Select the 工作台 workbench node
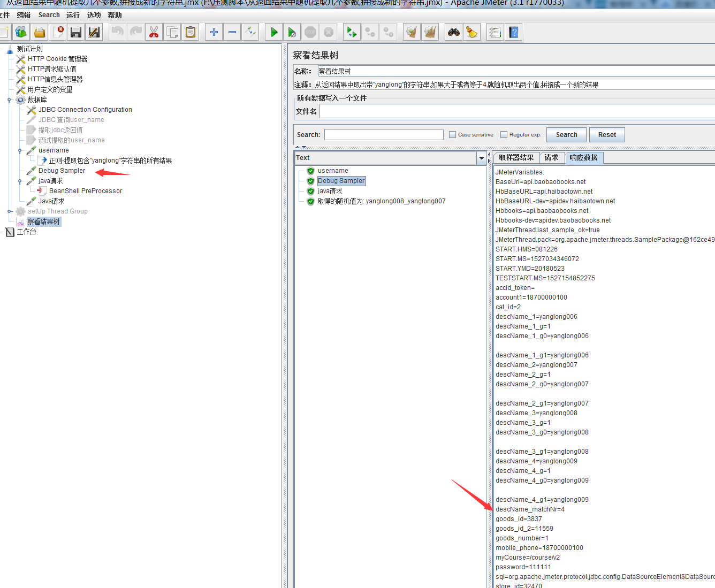The image size is (715, 588). (26, 232)
